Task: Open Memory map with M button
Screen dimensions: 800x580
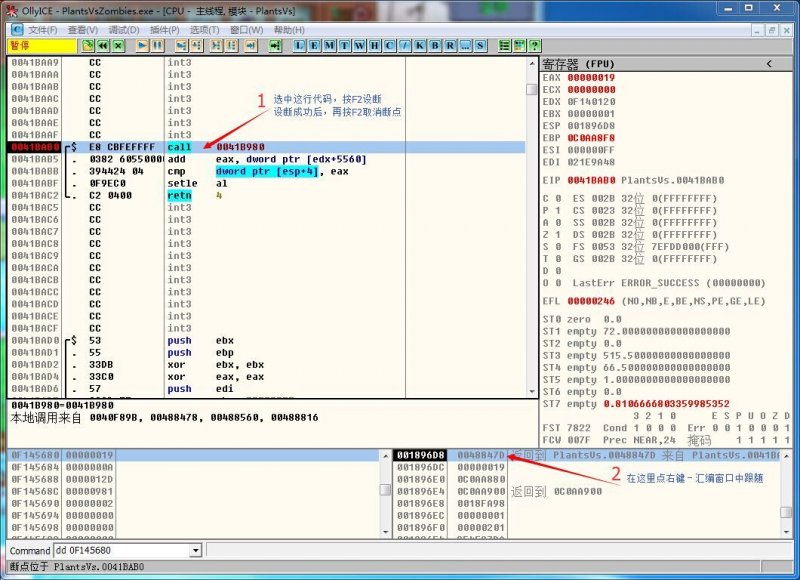Action: [330, 46]
